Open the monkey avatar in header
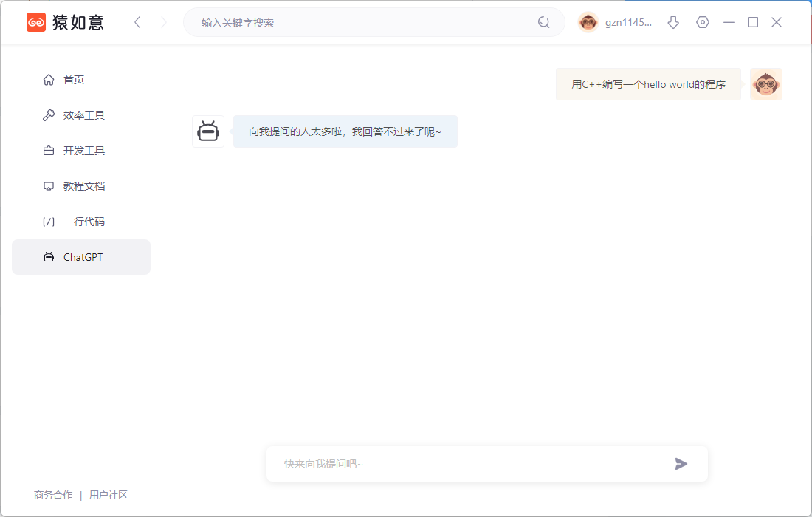 [x=588, y=22]
